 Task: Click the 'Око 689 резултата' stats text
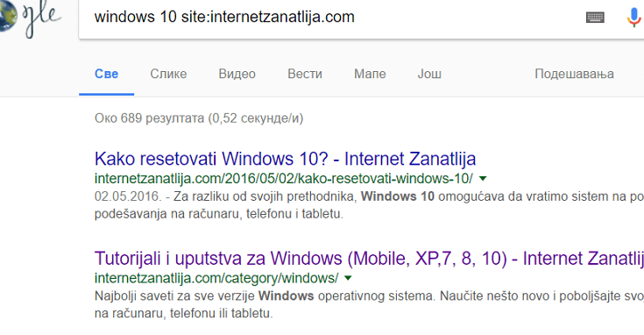click(199, 118)
